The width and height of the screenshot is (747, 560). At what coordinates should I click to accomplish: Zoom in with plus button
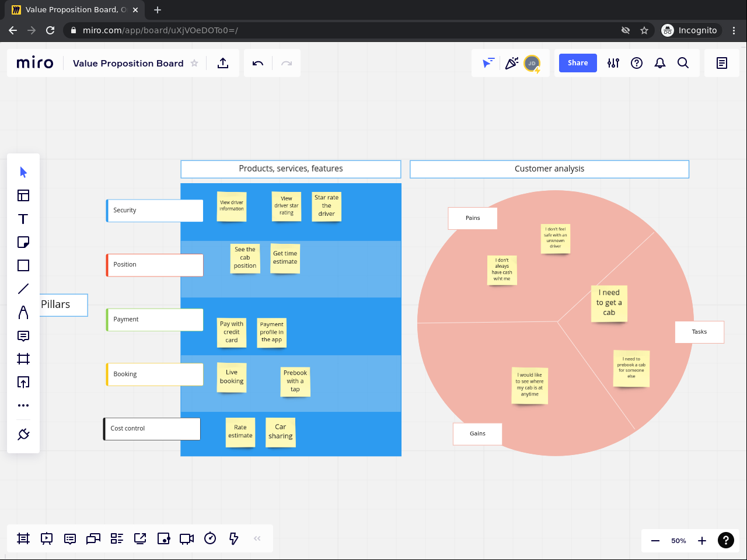tap(702, 541)
